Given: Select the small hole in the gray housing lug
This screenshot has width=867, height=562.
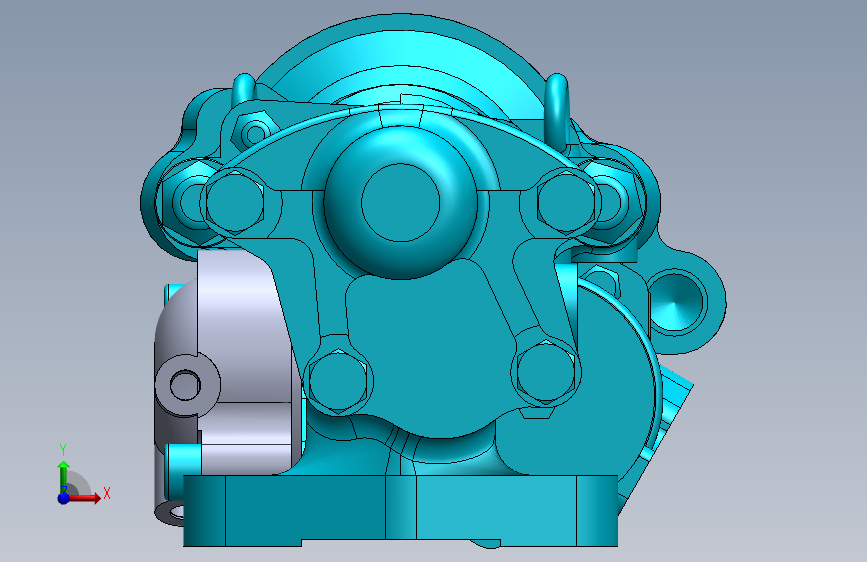Looking at the screenshot, I should coord(185,385).
